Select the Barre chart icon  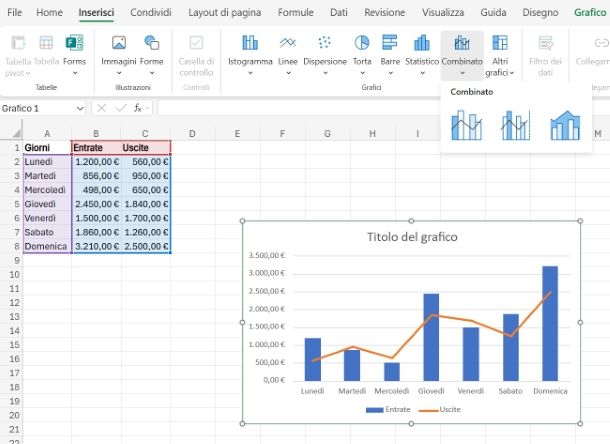point(390,43)
